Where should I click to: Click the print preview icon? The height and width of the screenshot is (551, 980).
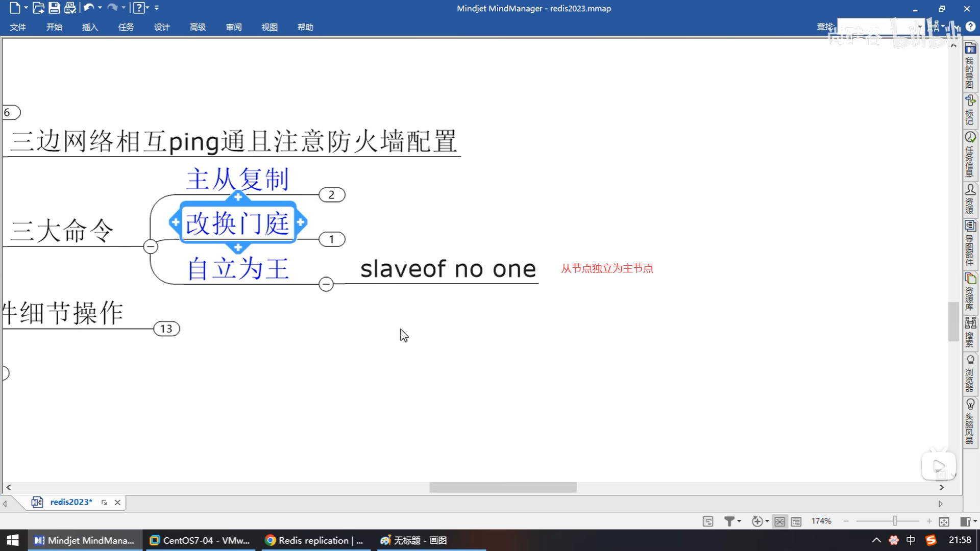coord(70,8)
